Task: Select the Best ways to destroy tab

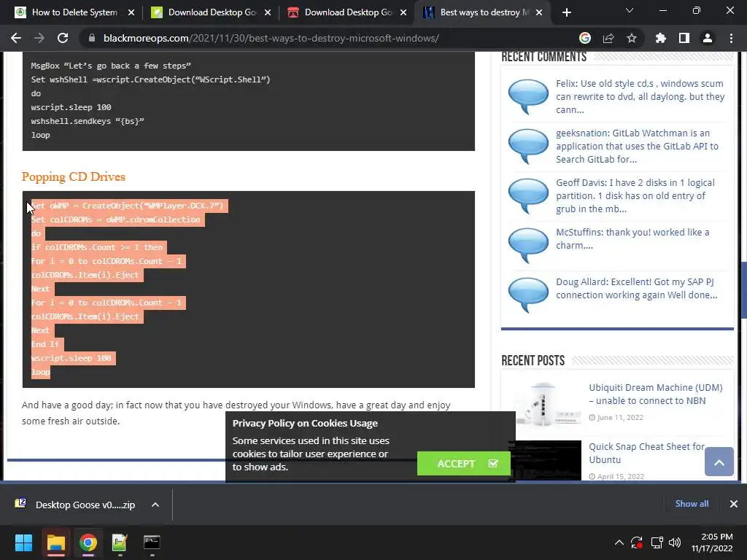Action: (x=483, y=12)
